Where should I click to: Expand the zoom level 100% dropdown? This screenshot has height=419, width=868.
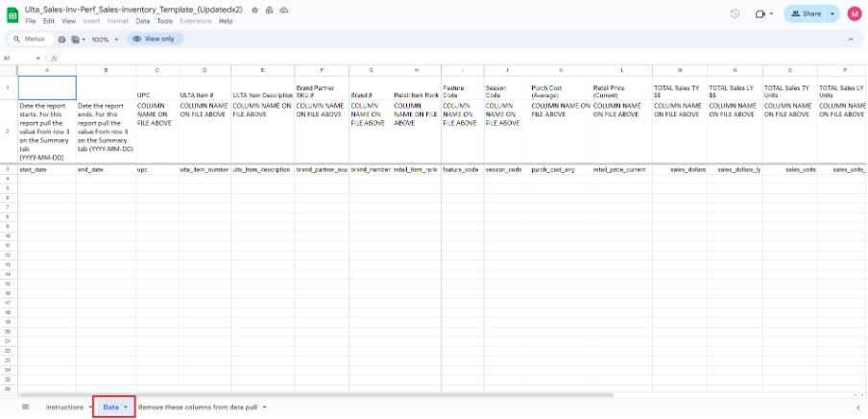coord(104,39)
